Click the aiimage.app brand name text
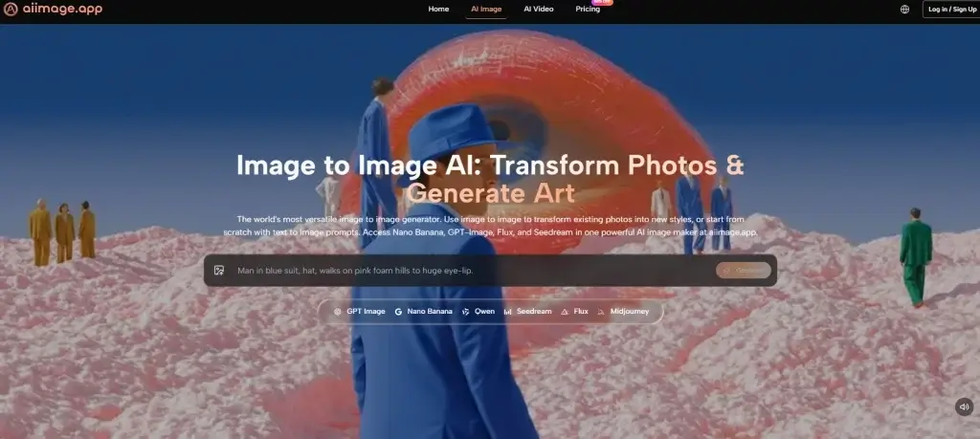Viewport: 980px width, 439px height. 63,9
